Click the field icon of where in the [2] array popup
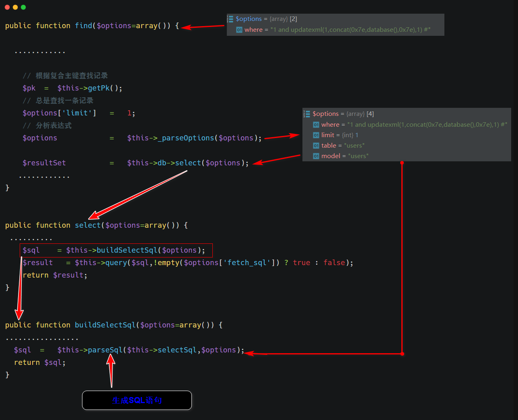This screenshot has height=420, width=518. [x=239, y=30]
